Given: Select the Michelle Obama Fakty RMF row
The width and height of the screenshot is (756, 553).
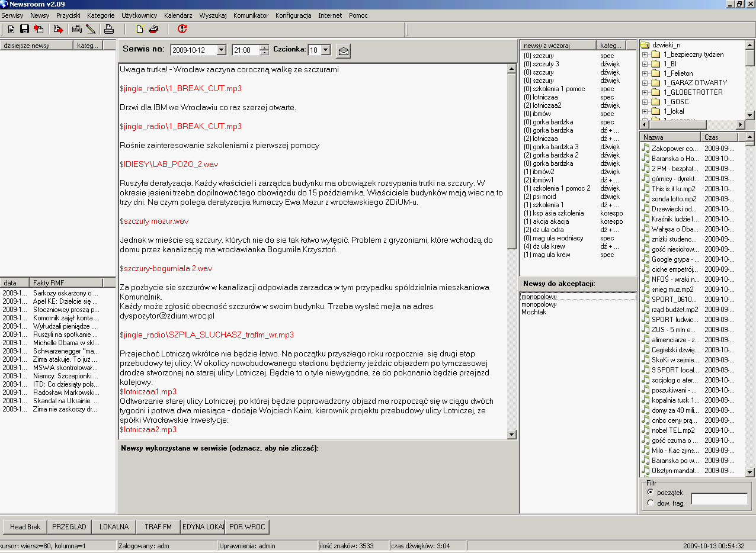Looking at the screenshot, I should (x=58, y=343).
